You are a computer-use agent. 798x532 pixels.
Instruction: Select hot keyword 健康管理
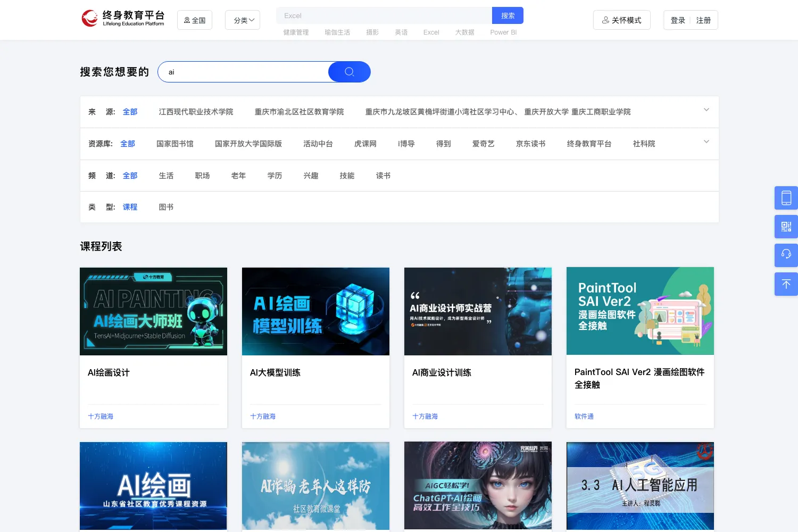296,32
